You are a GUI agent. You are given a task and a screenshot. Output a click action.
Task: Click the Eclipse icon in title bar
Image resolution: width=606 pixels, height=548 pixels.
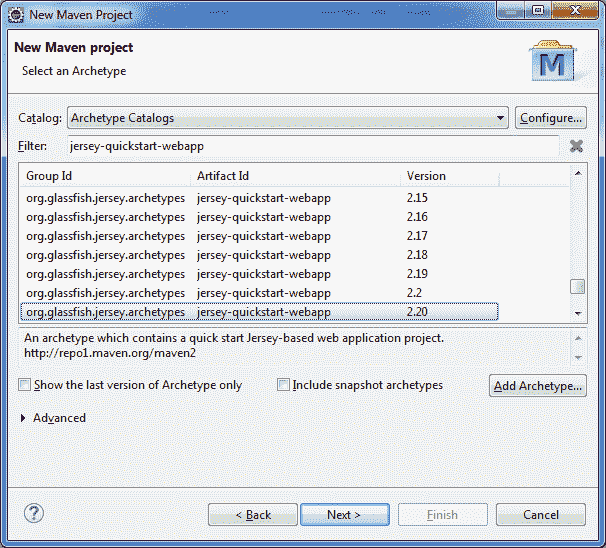coord(16,15)
